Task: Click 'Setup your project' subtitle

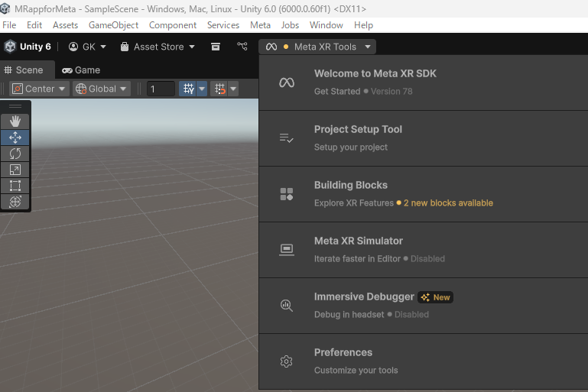Action: coord(351,147)
